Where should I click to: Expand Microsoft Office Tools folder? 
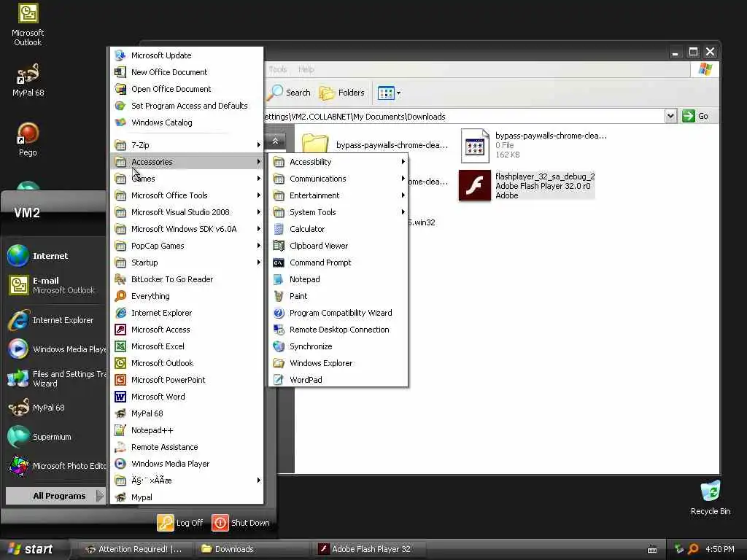187,195
